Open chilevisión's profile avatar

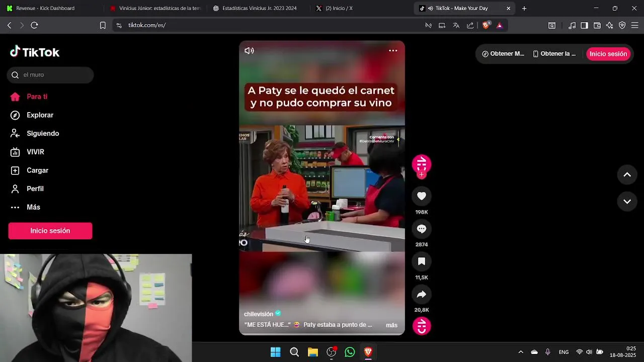[422, 163]
